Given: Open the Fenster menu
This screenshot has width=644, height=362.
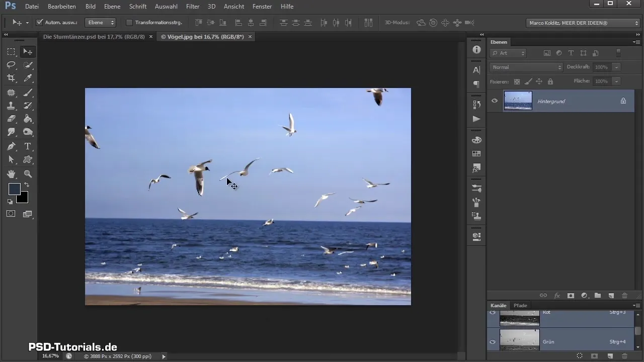Looking at the screenshot, I should pyautogui.click(x=262, y=7).
